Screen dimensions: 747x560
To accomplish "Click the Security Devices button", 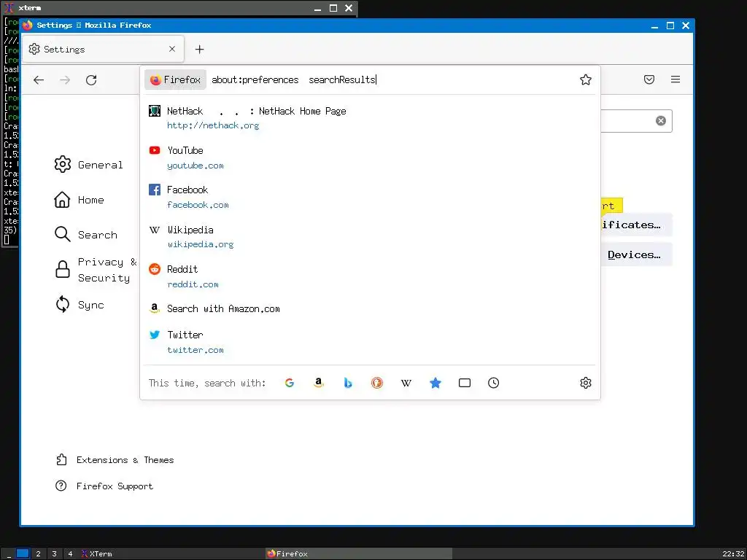I will pyautogui.click(x=636, y=254).
